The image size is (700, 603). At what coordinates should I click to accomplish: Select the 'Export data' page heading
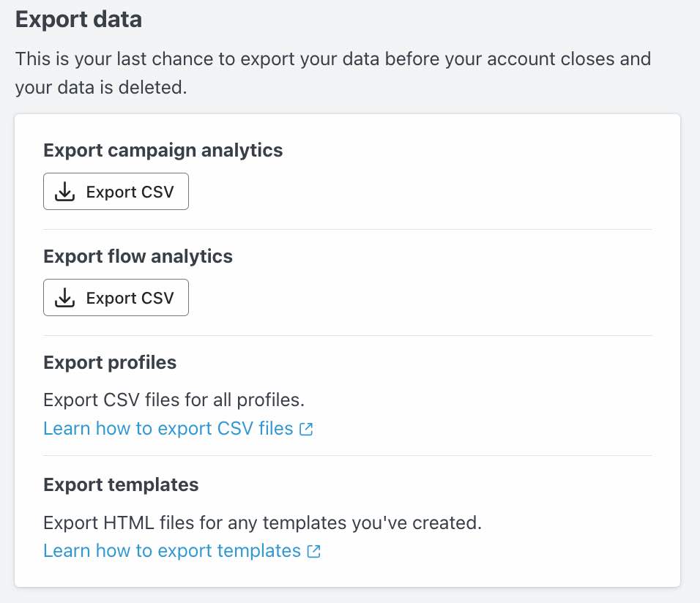pos(78,19)
